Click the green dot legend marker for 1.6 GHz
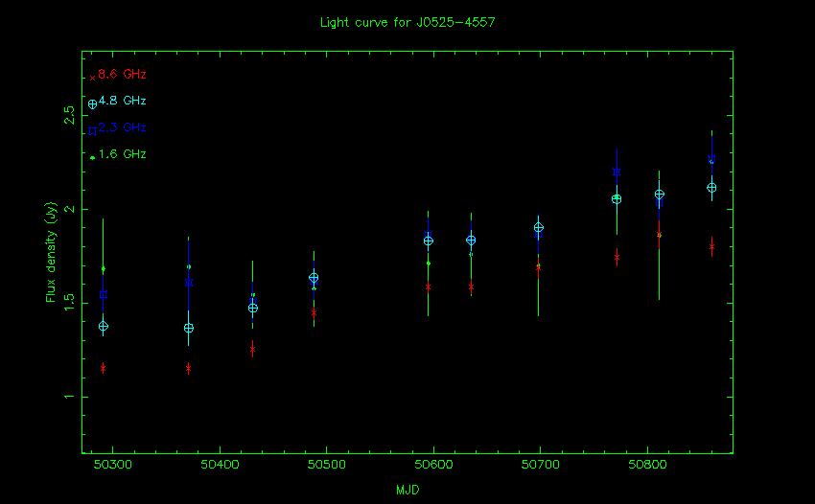815x504 pixels. coord(92,157)
